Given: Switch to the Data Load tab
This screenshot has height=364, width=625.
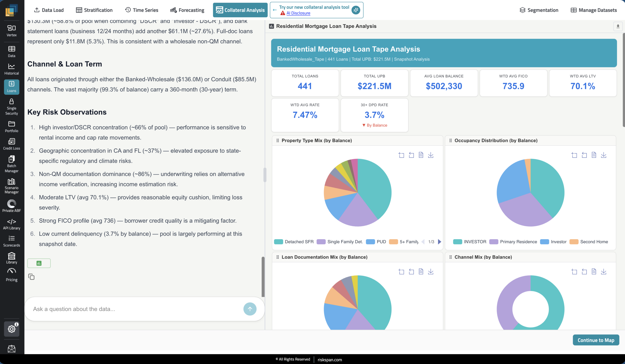Looking at the screenshot, I should point(49,10).
